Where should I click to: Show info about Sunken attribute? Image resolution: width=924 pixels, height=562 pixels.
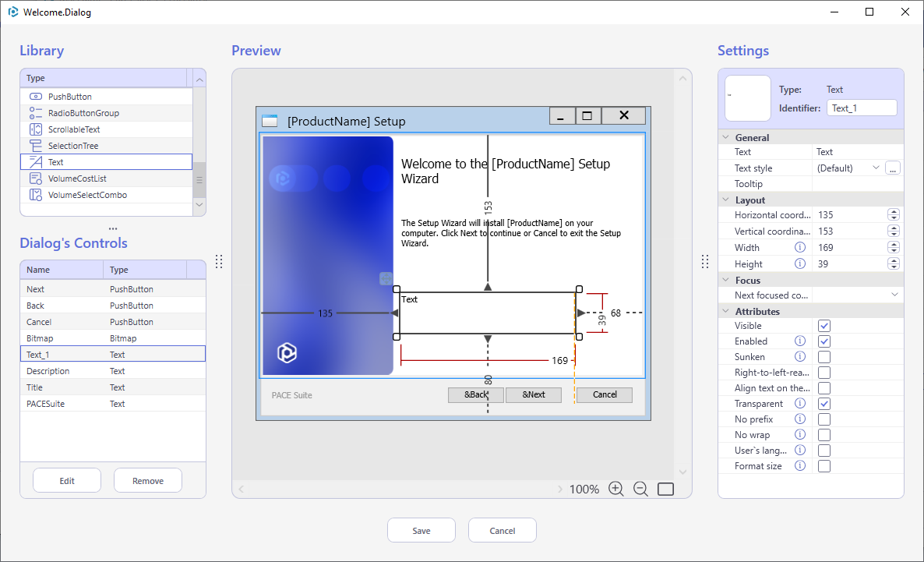[x=799, y=356]
